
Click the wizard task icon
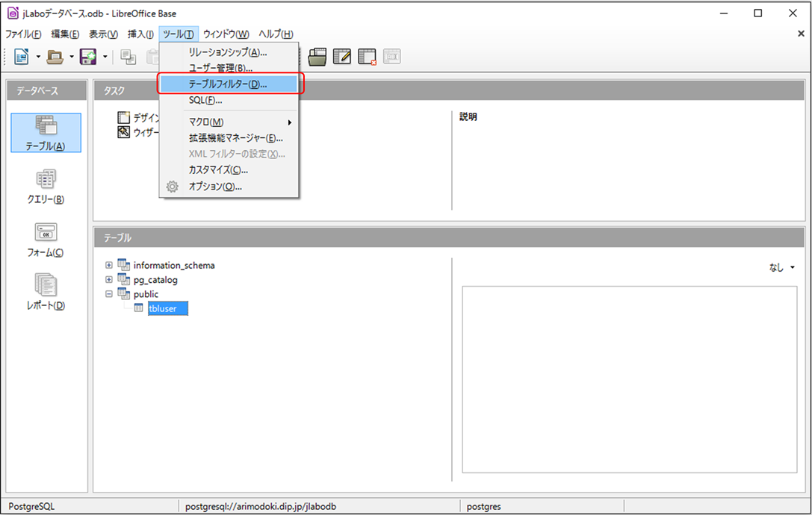click(123, 132)
